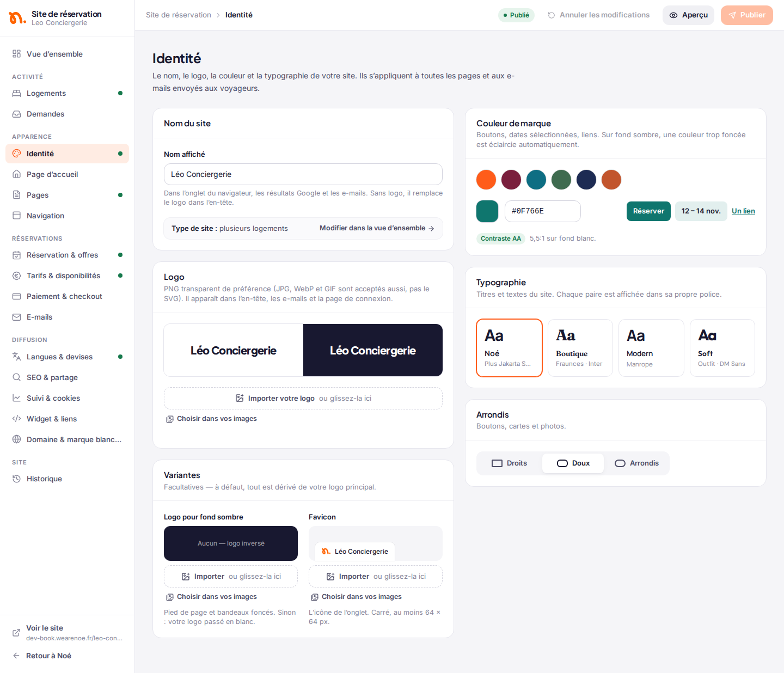Click the Langues & devises translate icon
This screenshot has height=673, width=784.
pos(17,357)
